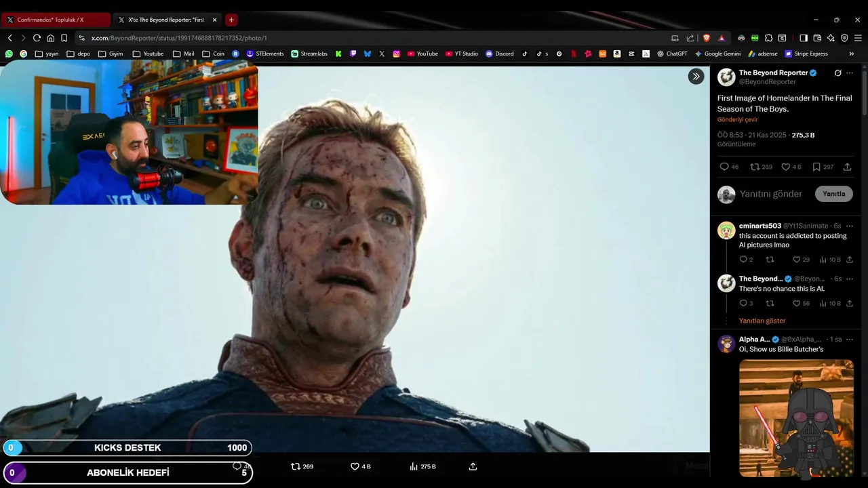Open the Discord bookmark
This screenshot has width=868, height=488.
(500, 54)
